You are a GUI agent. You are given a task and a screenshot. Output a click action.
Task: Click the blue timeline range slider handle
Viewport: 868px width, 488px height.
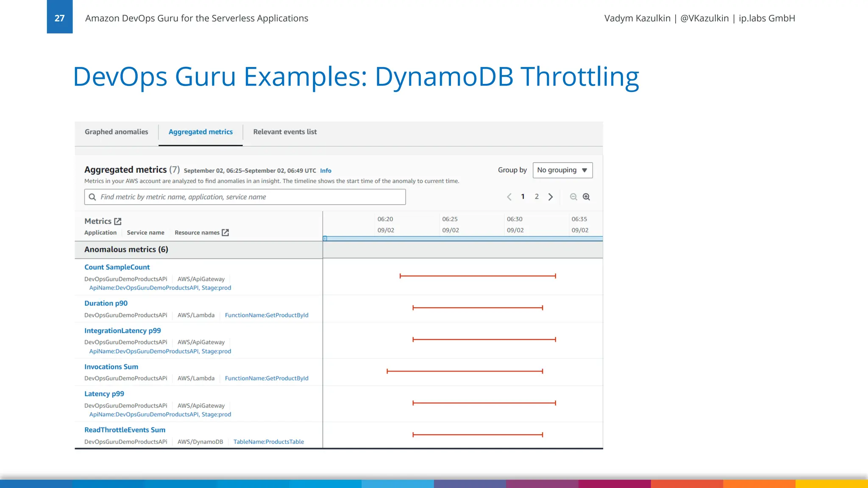[325, 238]
